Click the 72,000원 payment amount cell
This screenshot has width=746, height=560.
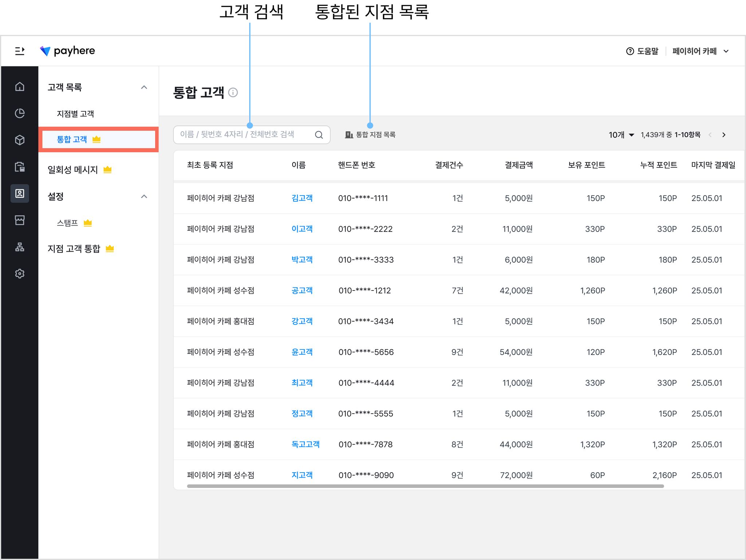(x=516, y=475)
